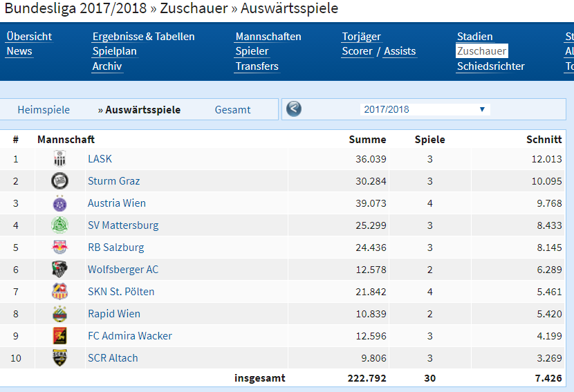Switch to the Gesamt tab
Viewport: 574px width, 392px height.
coord(233,110)
